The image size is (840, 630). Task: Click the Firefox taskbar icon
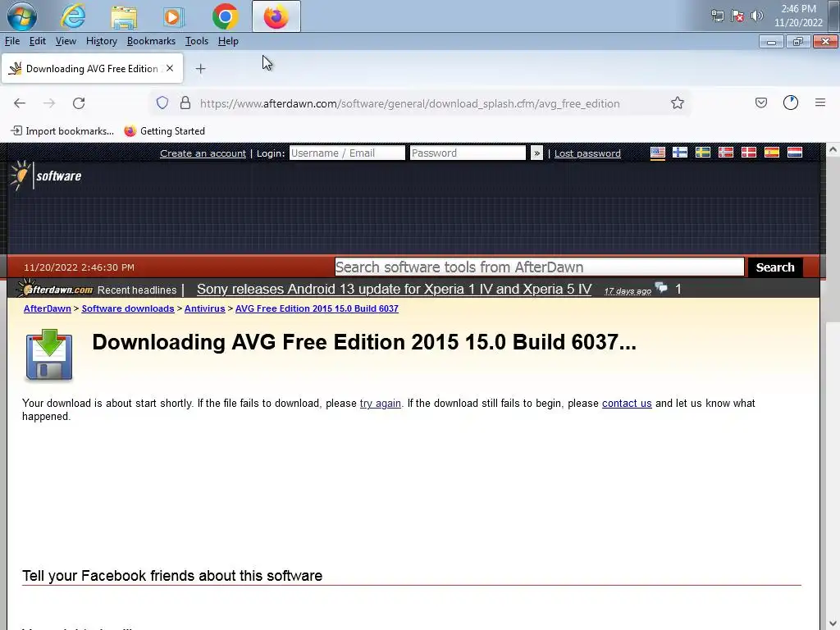[x=276, y=16]
